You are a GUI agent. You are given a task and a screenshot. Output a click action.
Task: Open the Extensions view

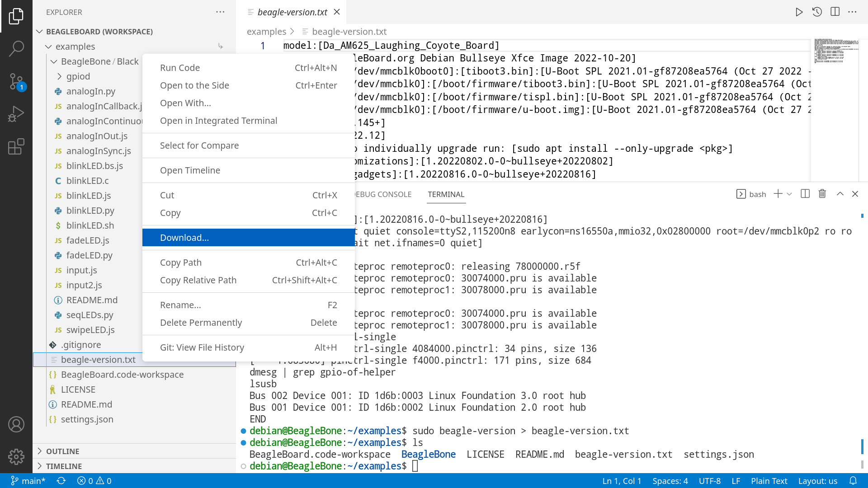click(x=16, y=146)
